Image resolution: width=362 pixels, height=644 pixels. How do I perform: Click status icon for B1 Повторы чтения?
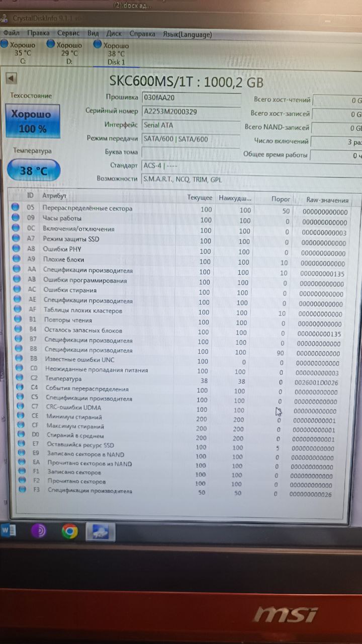[x=18, y=319]
